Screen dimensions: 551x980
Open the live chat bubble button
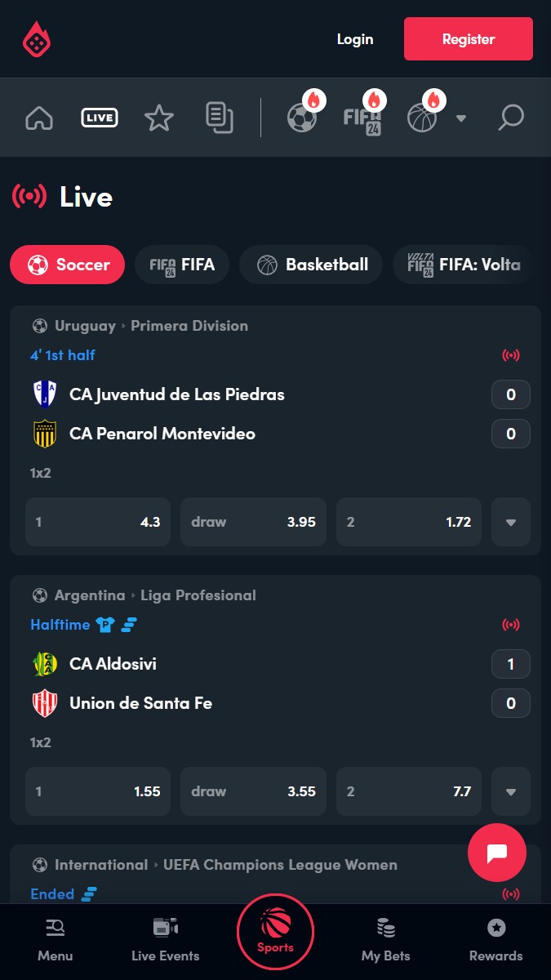(x=497, y=853)
